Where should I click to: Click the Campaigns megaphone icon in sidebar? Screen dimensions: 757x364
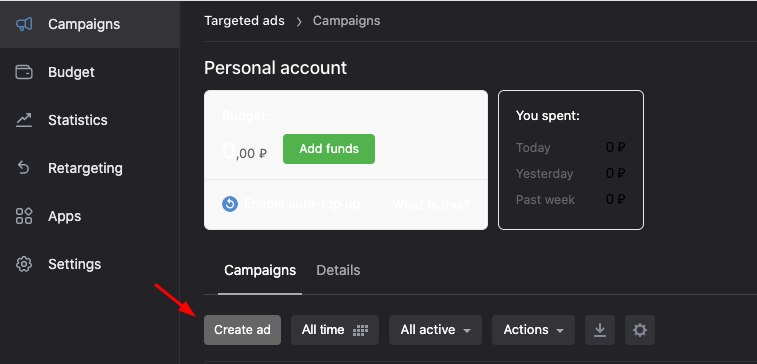(24, 24)
